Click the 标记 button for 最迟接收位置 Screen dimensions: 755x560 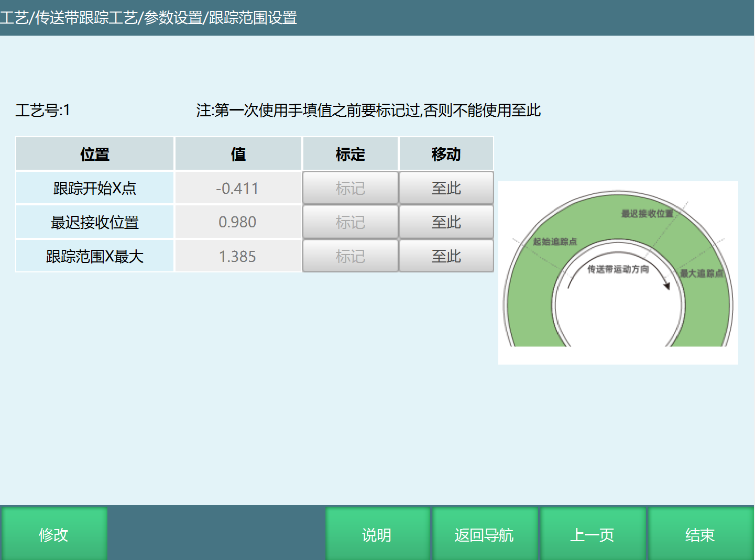pos(349,222)
